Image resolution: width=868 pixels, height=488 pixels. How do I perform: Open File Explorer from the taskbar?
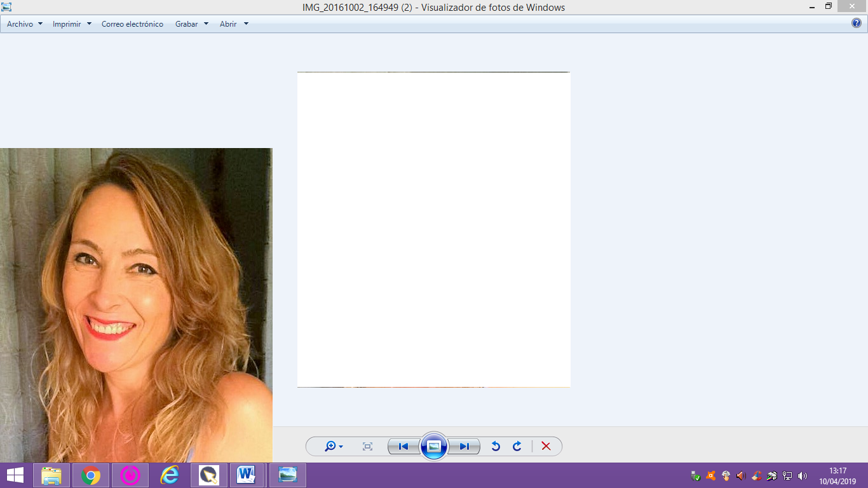pos(51,475)
